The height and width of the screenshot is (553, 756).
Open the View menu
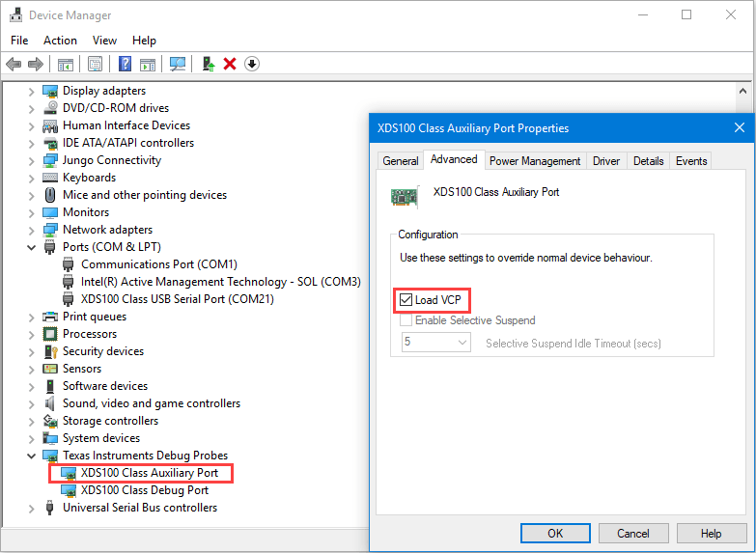(x=104, y=41)
